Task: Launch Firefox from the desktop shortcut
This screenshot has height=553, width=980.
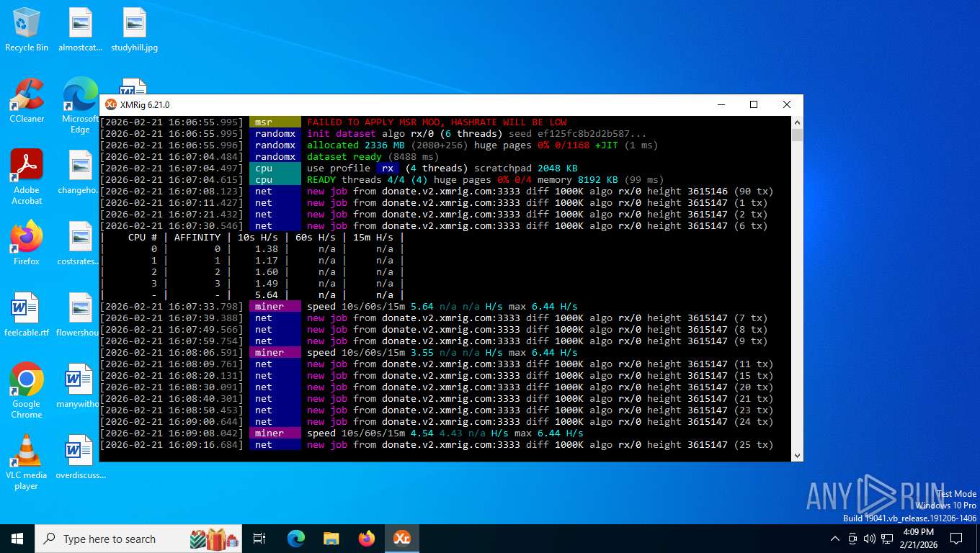Action: [x=27, y=243]
